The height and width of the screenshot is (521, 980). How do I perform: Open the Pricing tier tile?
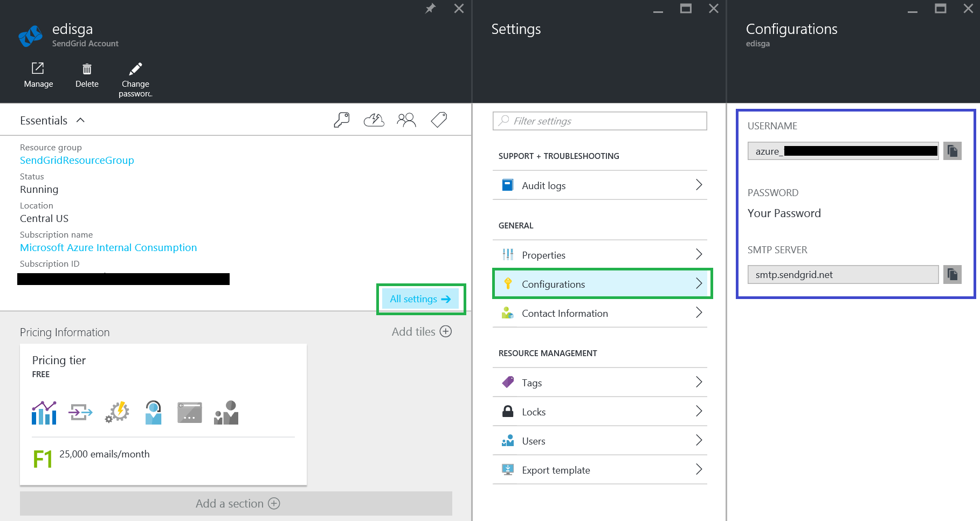click(x=163, y=414)
